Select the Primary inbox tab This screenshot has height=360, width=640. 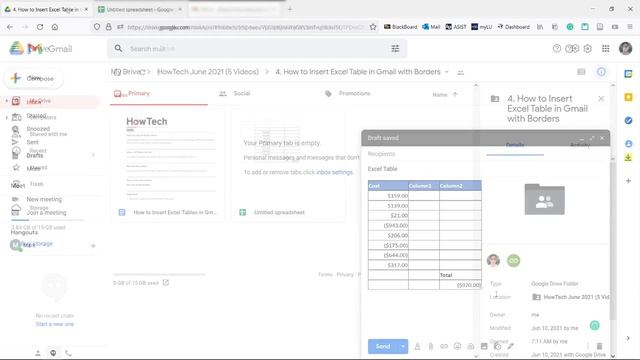coord(159,93)
